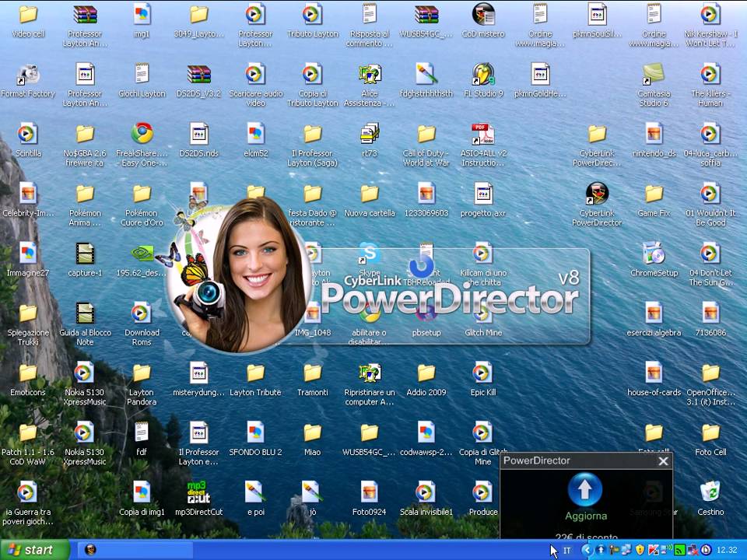
Task: Click the Aggiorna update arrow button
Action: click(x=585, y=489)
